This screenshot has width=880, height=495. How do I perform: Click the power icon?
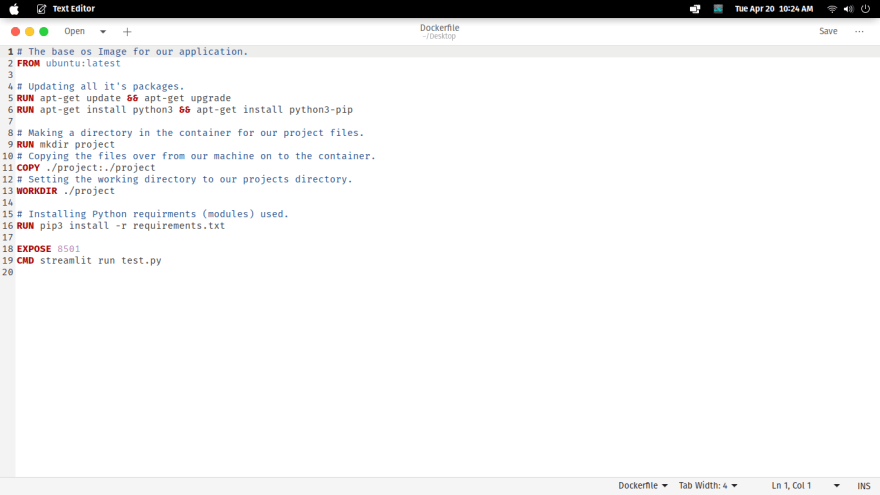[865, 9]
